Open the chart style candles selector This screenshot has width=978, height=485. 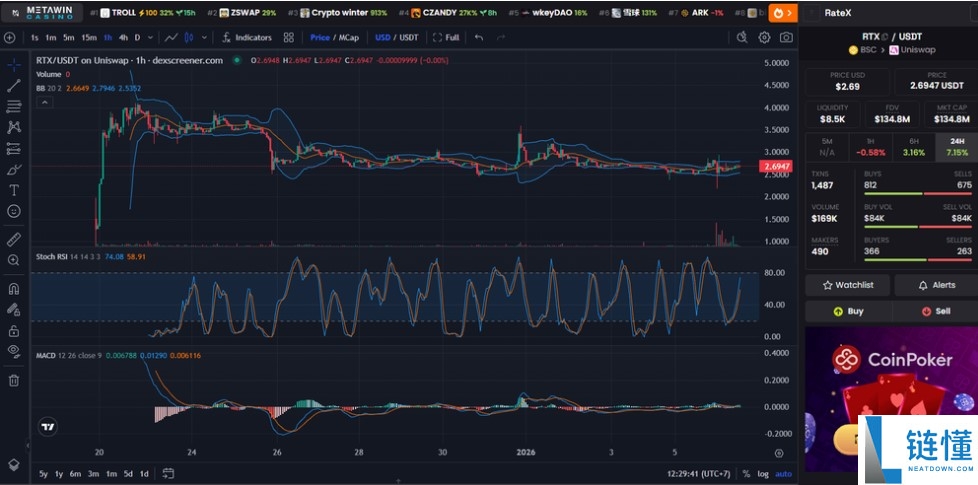point(189,37)
